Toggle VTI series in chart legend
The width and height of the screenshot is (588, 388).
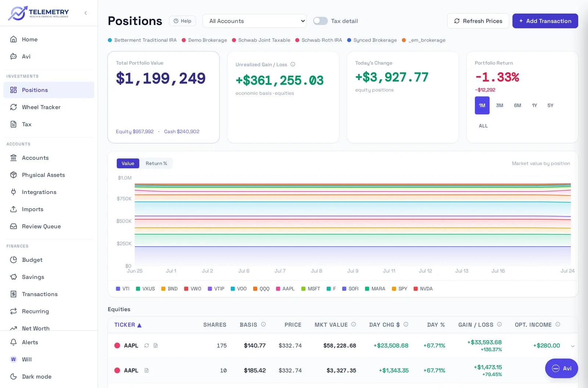(123, 289)
